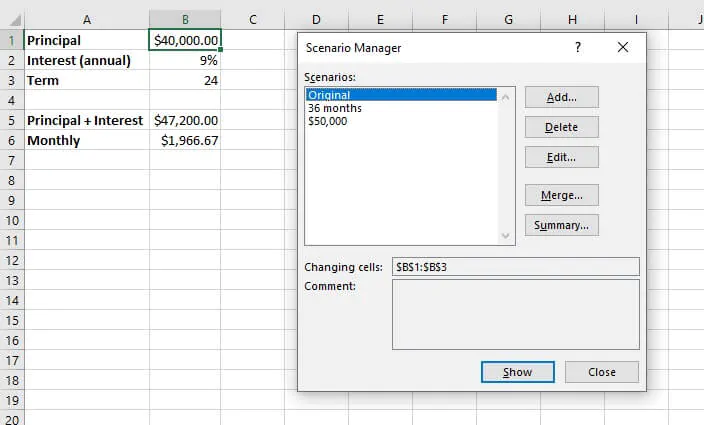Select column A header
Image resolution: width=704 pixels, height=425 pixels.
click(87, 19)
